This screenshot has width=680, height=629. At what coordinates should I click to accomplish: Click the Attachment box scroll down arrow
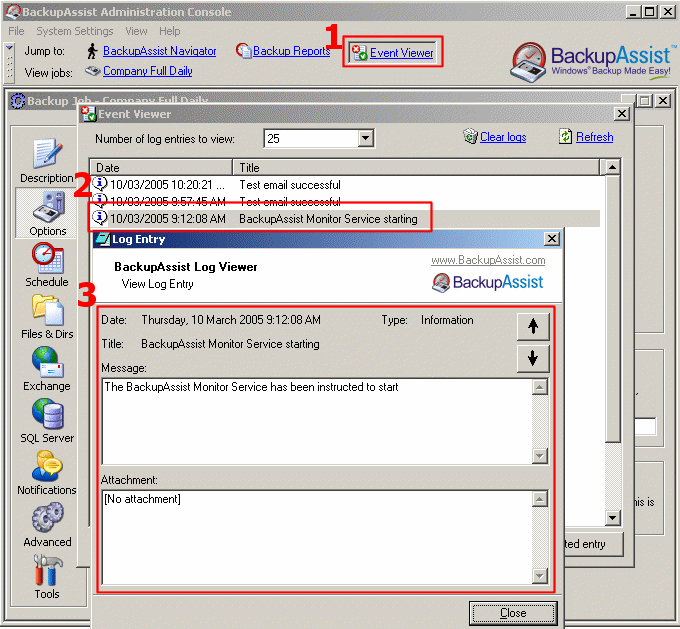[x=539, y=576]
